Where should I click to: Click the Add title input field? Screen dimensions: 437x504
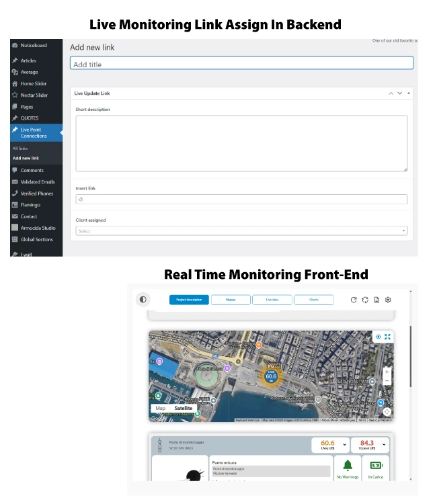(241, 63)
